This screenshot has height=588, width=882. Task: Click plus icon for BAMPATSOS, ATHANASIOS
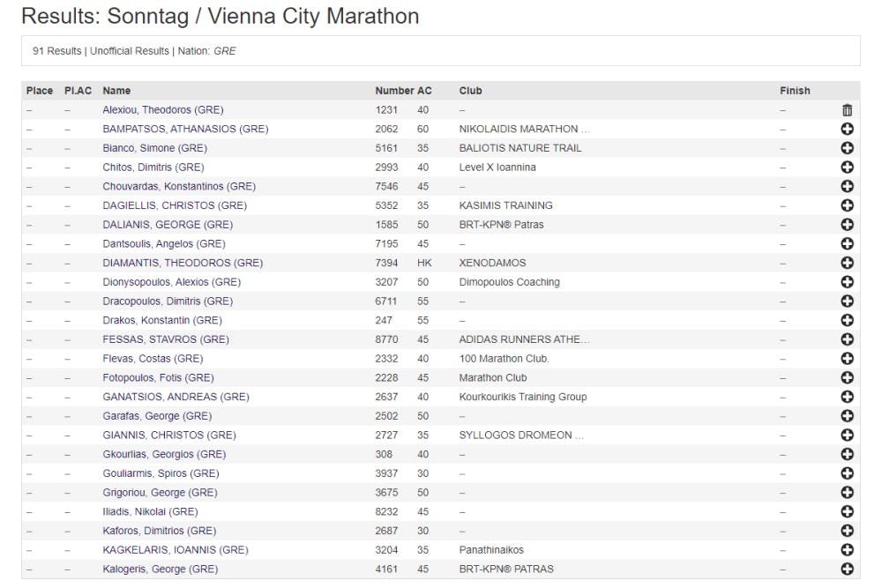pyautogui.click(x=848, y=130)
